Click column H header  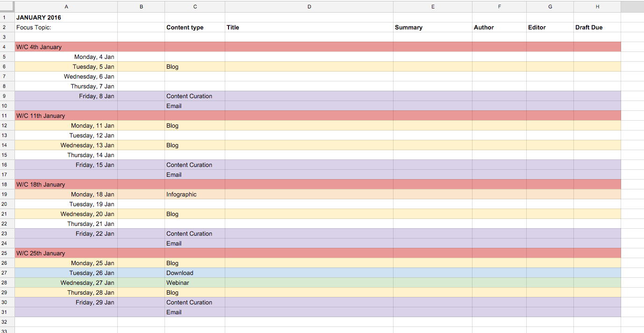pyautogui.click(x=597, y=7)
